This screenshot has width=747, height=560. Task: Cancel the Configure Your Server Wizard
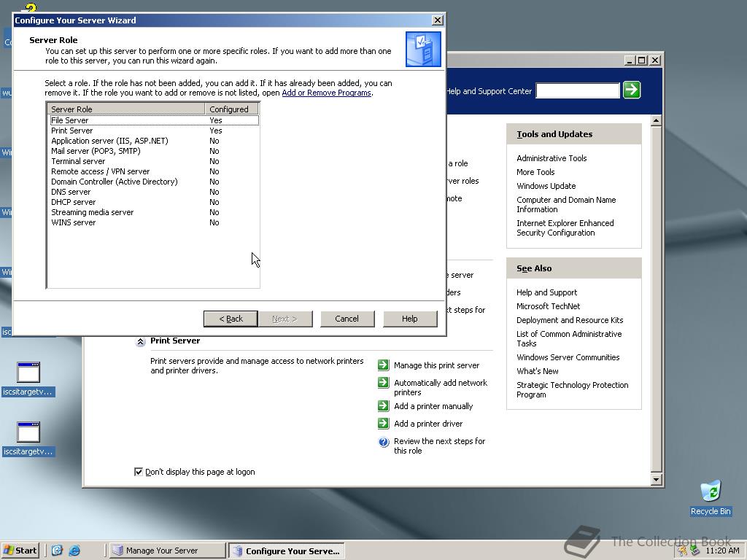pos(347,319)
